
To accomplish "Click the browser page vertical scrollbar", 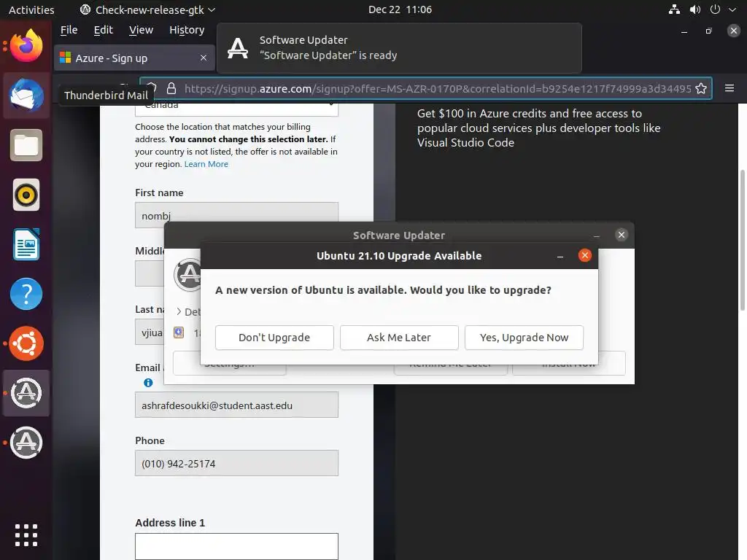I will (742, 240).
